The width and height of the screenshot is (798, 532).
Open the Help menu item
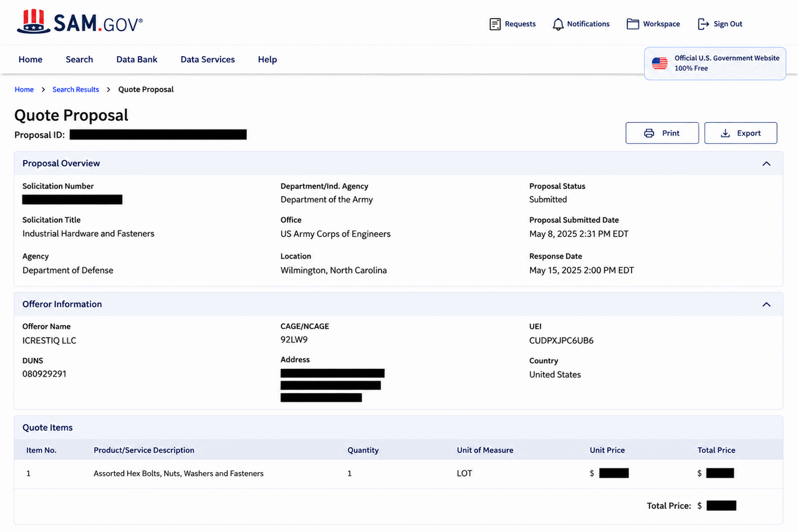[267, 60]
